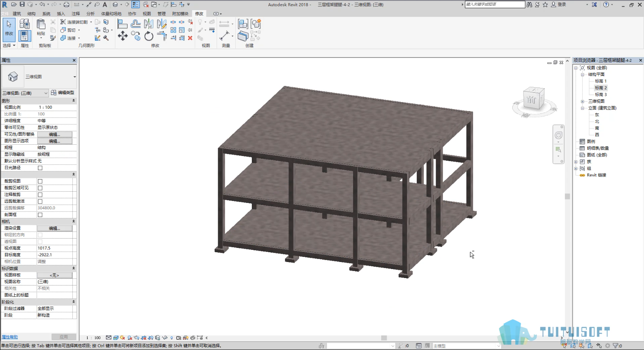Expand the 三维视图 node in project browser

(x=582, y=101)
